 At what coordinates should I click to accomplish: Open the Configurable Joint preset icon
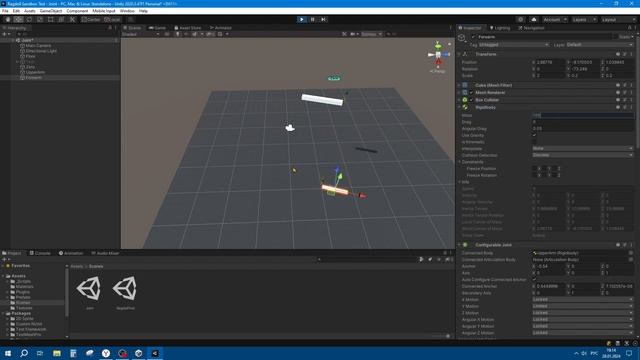click(624, 245)
